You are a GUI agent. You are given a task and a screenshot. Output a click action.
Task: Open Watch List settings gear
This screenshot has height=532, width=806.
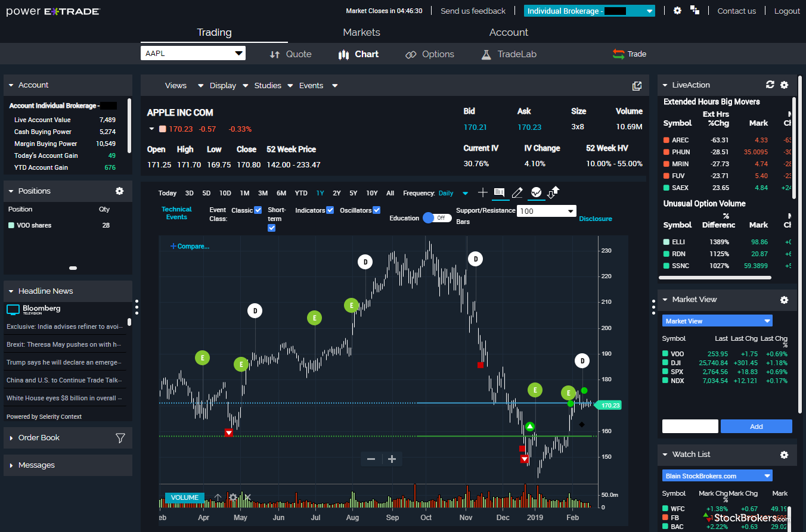tap(784, 455)
